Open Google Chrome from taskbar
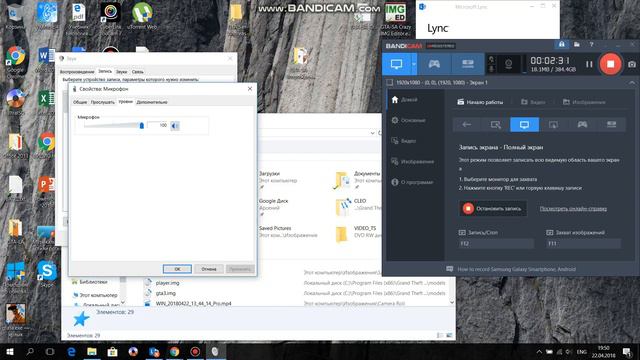 (174, 352)
